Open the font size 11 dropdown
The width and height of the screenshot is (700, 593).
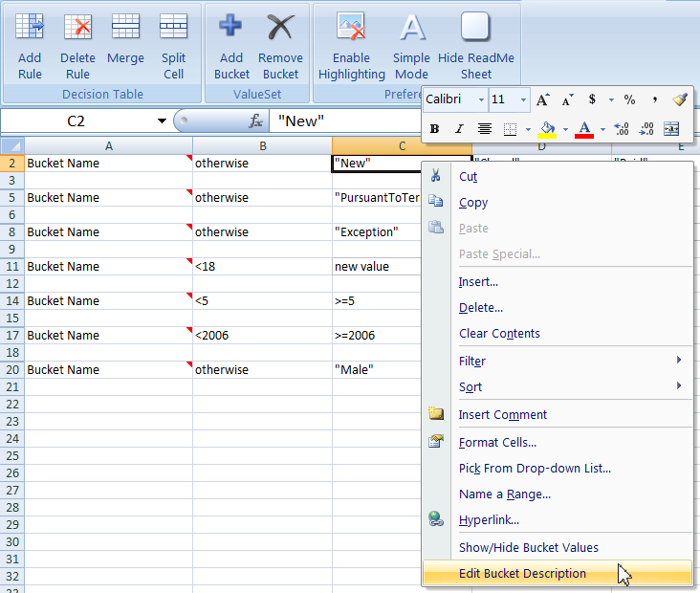tap(523, 99)
